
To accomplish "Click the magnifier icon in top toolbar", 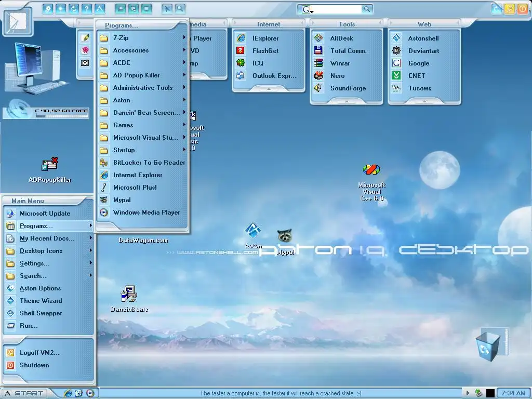I will [x=180, y=9].
